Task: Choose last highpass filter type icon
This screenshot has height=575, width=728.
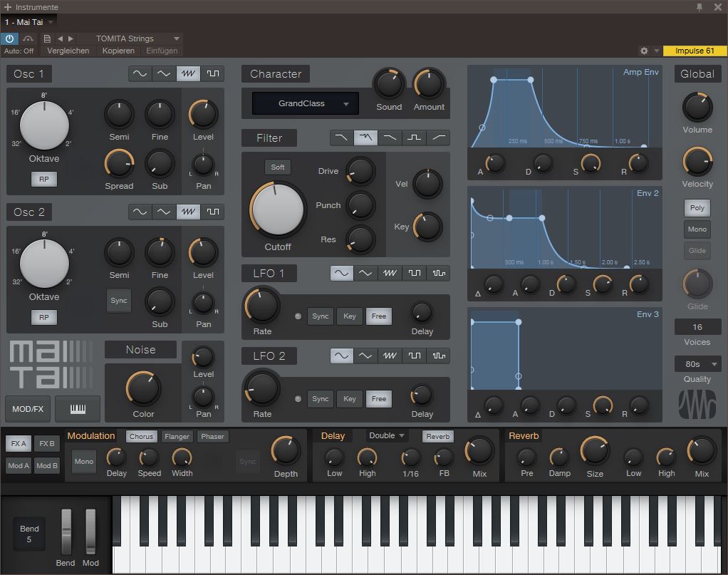Action: (438, 138)
